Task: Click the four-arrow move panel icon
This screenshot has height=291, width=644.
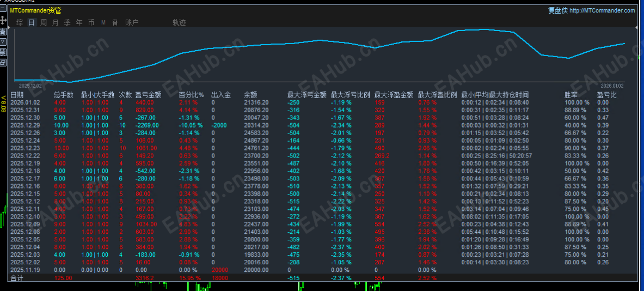Action: point(3,20)
